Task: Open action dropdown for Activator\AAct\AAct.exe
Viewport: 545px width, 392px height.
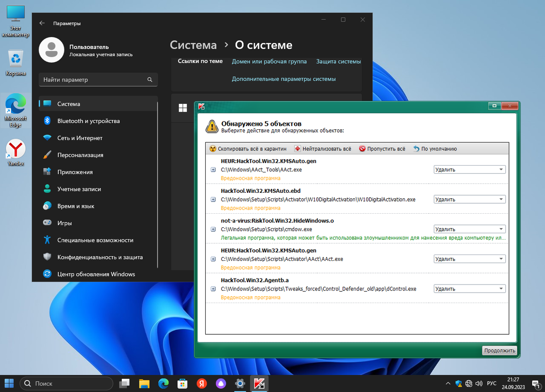Action: pyautogui.click(x=469, y=259)
